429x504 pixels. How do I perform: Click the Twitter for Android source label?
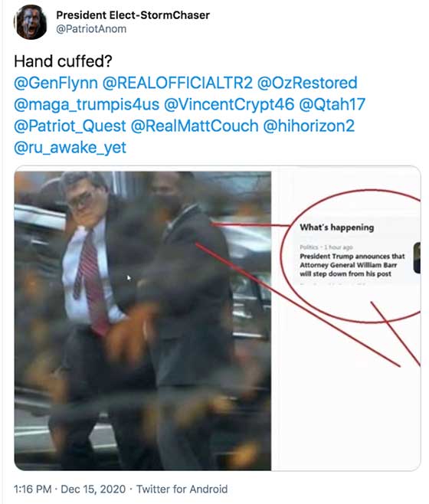(x=182, y=489)
